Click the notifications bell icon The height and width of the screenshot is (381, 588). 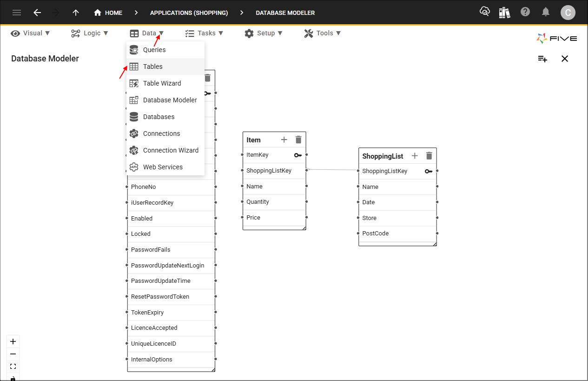[546, 12]
